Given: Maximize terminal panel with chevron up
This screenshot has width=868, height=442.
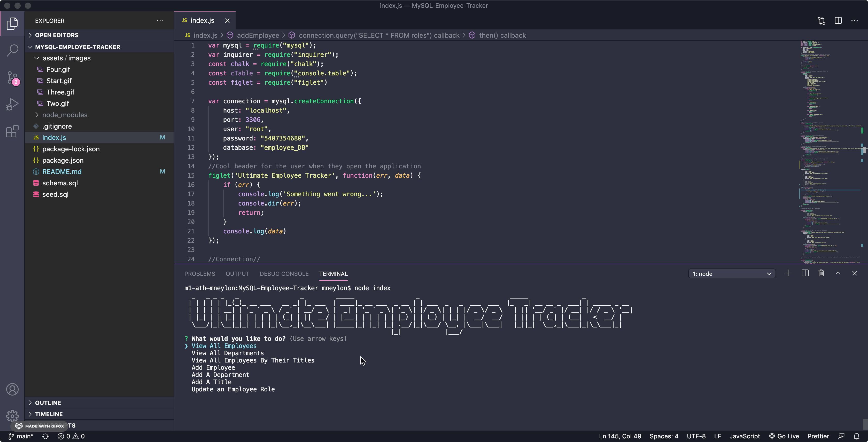Looking at the screenshot, I should click(x=838, y=273).
